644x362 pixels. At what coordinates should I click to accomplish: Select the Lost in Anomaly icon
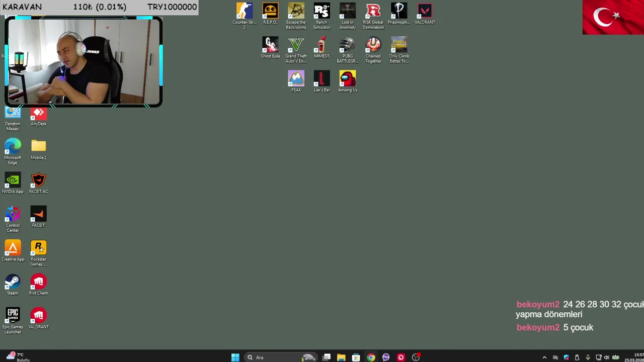347,16
